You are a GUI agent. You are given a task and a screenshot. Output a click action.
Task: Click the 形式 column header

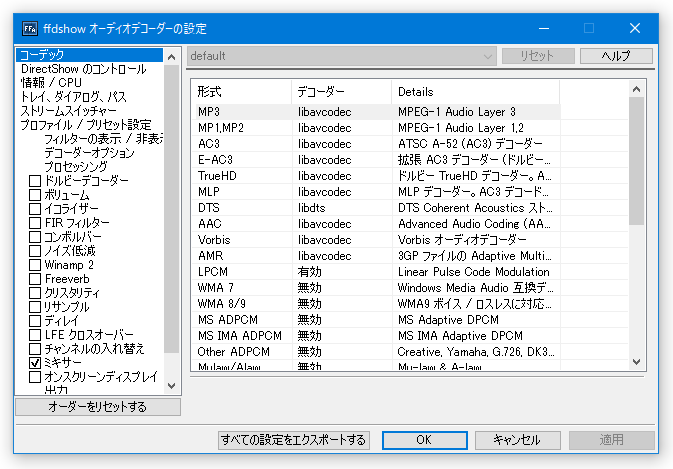click(242, 92)
